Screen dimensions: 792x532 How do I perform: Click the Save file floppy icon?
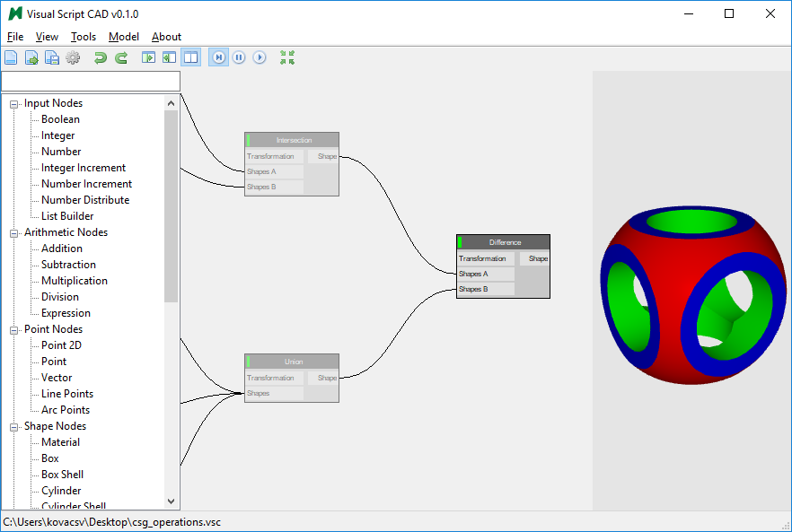(x=52, y=57)
